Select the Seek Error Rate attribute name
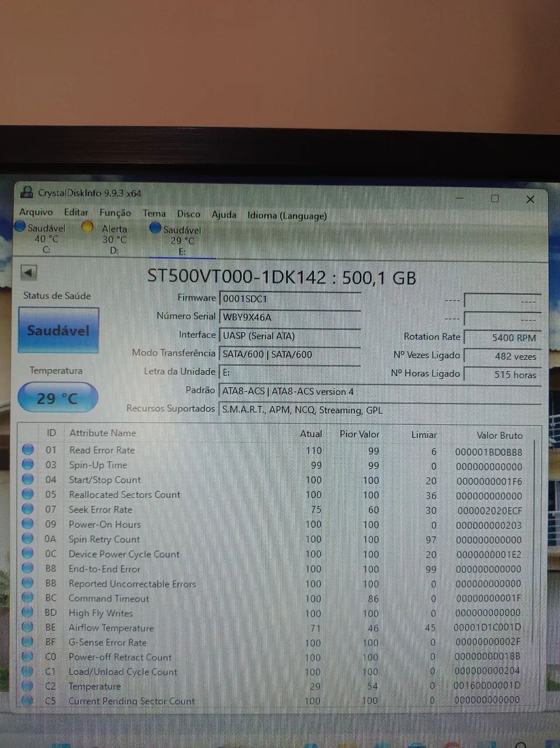The height and width of the screenshot is (748, 560). 101,510
